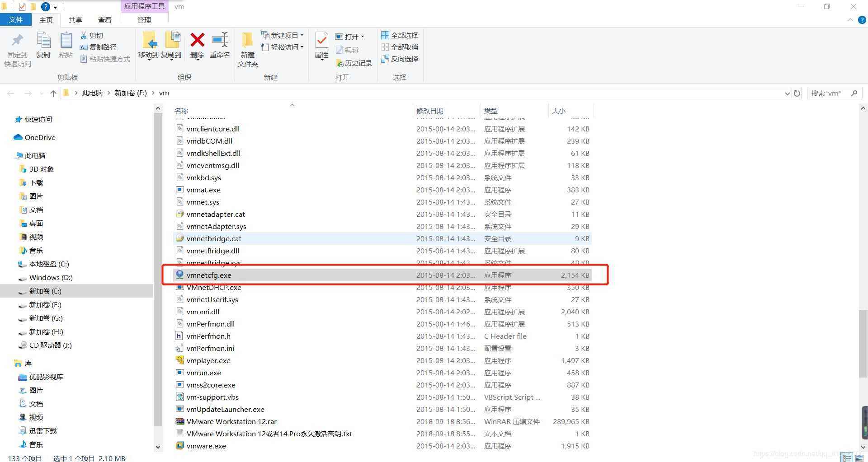Open the View ribbon tab

[x=104, y=20]
